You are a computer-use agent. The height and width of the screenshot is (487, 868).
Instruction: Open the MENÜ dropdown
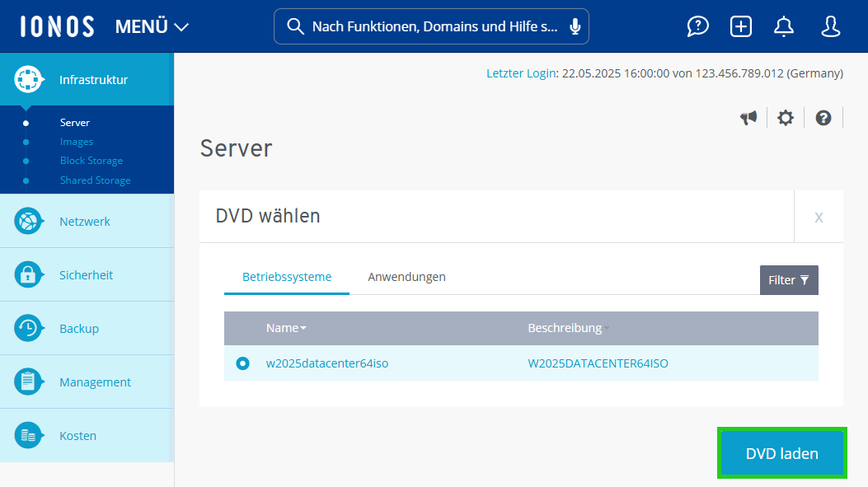click(152, 26)
